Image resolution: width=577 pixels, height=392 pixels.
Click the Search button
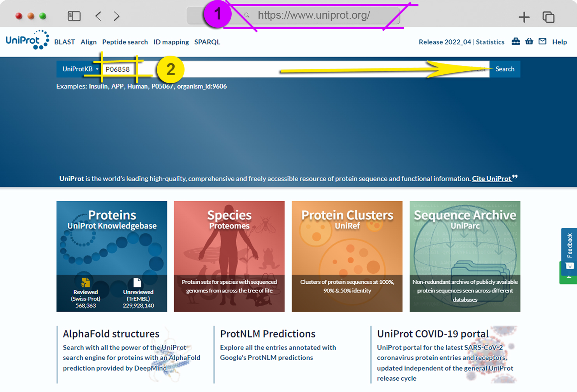[505, 69]
